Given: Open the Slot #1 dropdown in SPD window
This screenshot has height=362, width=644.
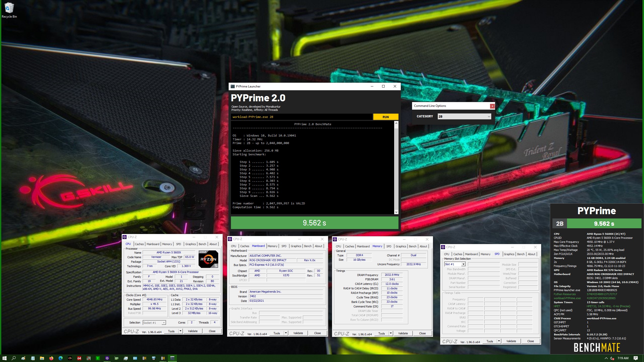Looking at the screenshot, I should [x=455, y=264].
